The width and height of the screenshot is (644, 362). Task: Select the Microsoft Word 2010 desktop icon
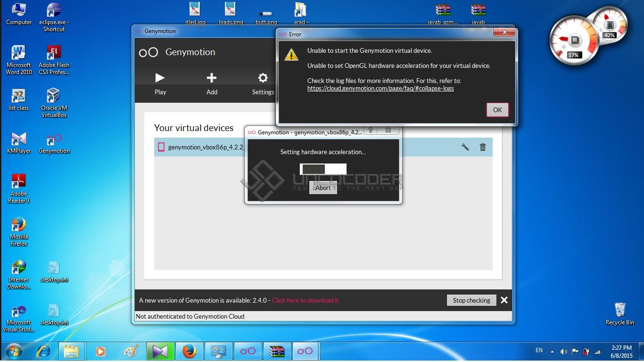tap(19, 60)
